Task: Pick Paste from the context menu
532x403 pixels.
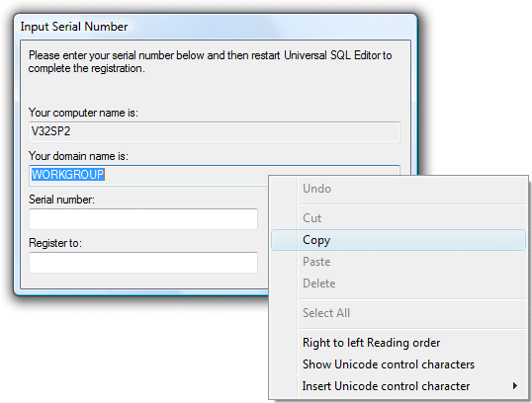Action: pyautogui.click(x=399, y=262)
